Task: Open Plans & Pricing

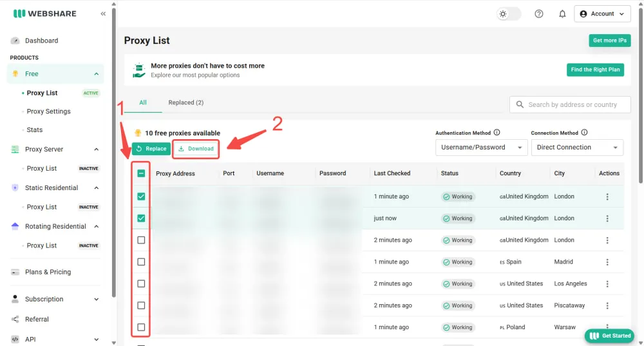Action: point(48,272)
